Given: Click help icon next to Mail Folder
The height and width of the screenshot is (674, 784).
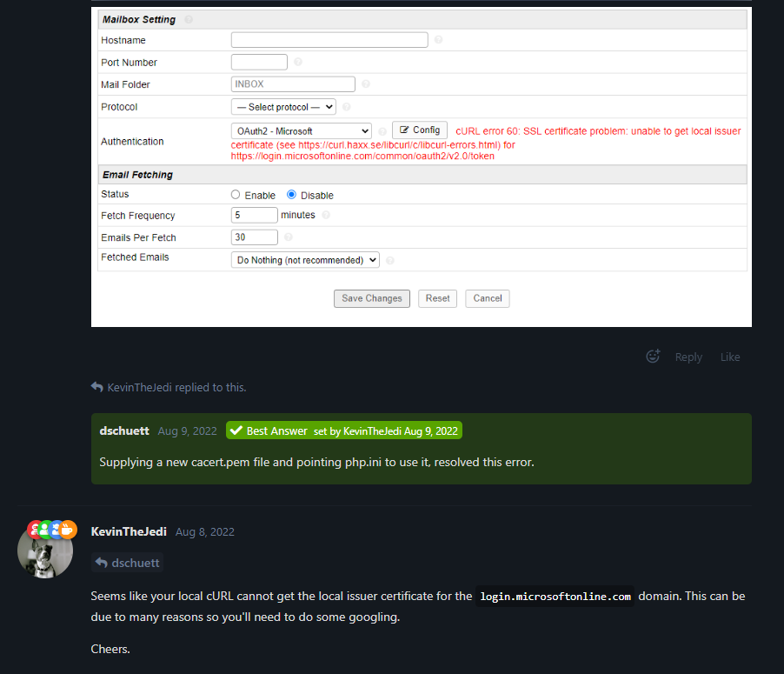Looking at the screenshot, I should pyautogui.click(x=366, y=84).
